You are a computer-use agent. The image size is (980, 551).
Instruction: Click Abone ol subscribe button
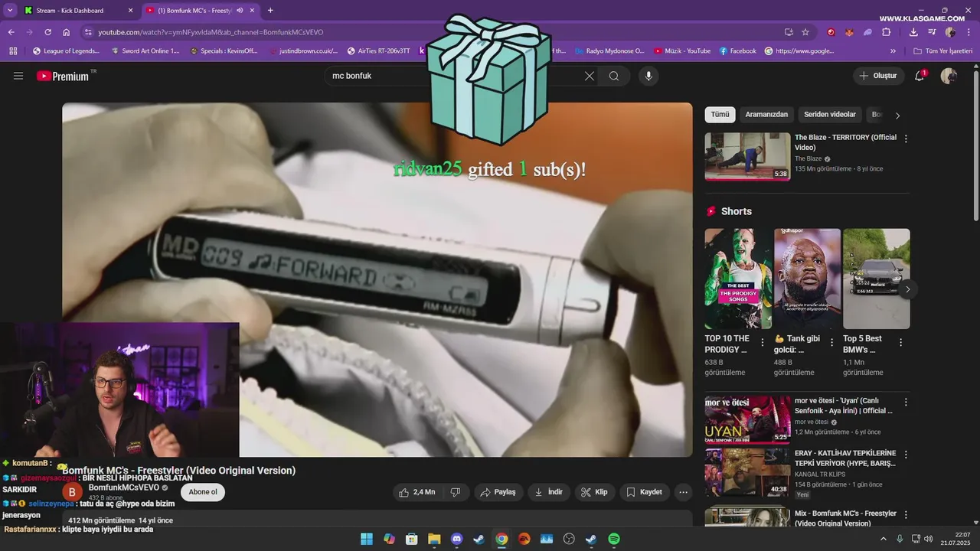pyautogui.click(x=203, y=492)
